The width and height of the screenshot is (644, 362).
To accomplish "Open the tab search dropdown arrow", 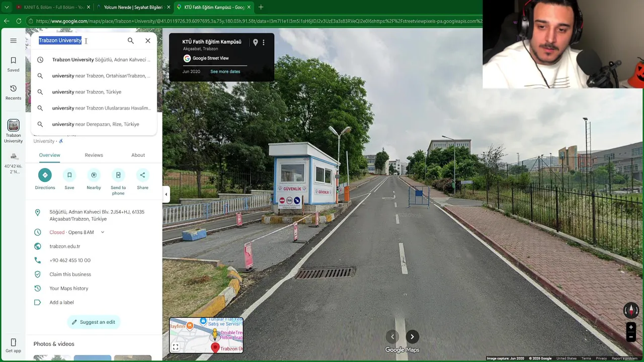I will (7, 7).
